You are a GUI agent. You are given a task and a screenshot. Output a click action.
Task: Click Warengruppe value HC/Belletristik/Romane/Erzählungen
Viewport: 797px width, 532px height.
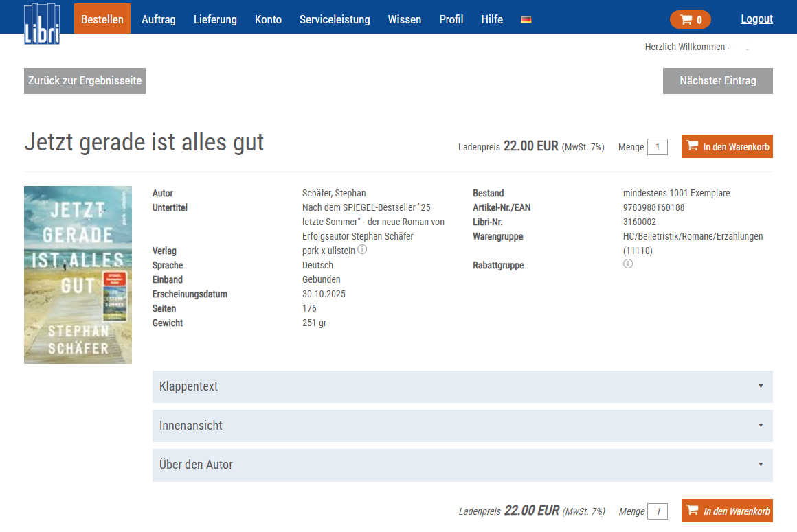click(693, 236)
